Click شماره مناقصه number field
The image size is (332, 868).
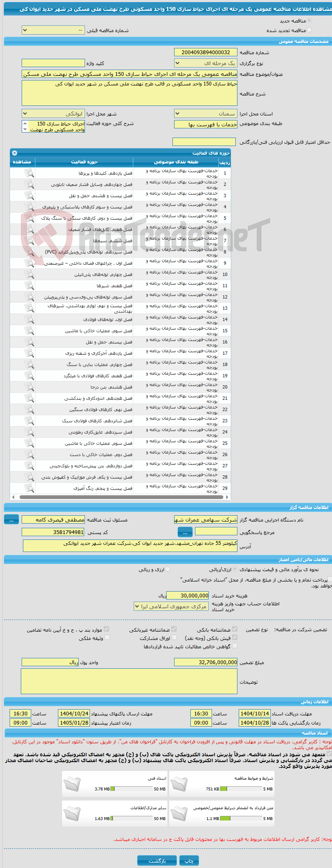point(206,53)
